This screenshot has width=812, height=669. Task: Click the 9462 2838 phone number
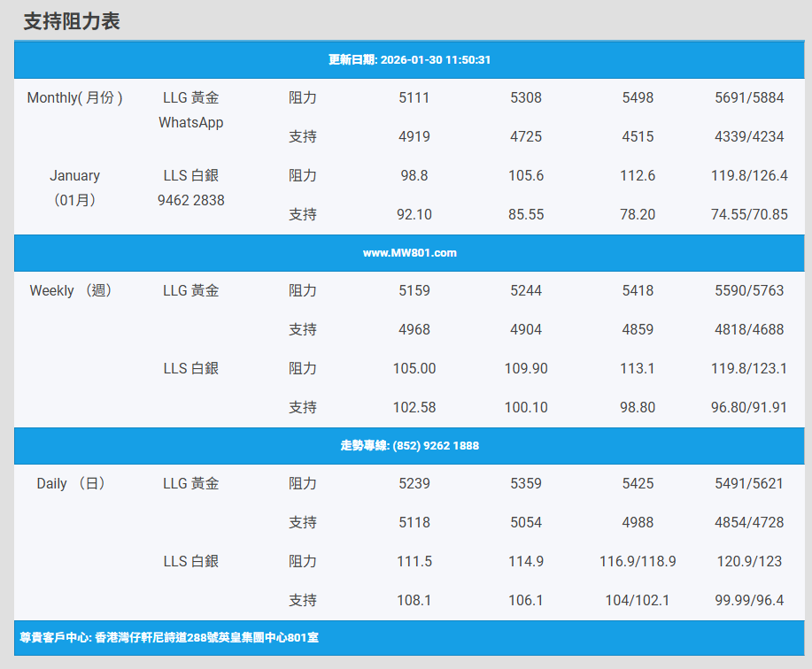191,201
